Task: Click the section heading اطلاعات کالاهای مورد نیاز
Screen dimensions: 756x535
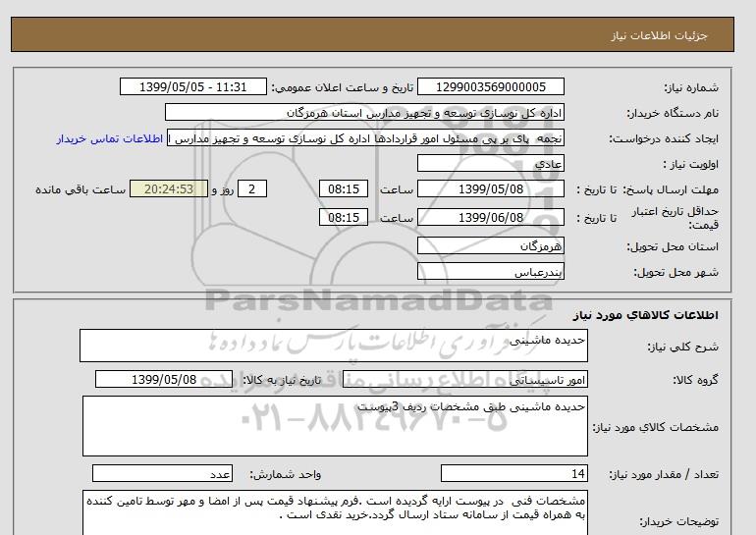Action: pyautogui.click(x=645, y=315)
